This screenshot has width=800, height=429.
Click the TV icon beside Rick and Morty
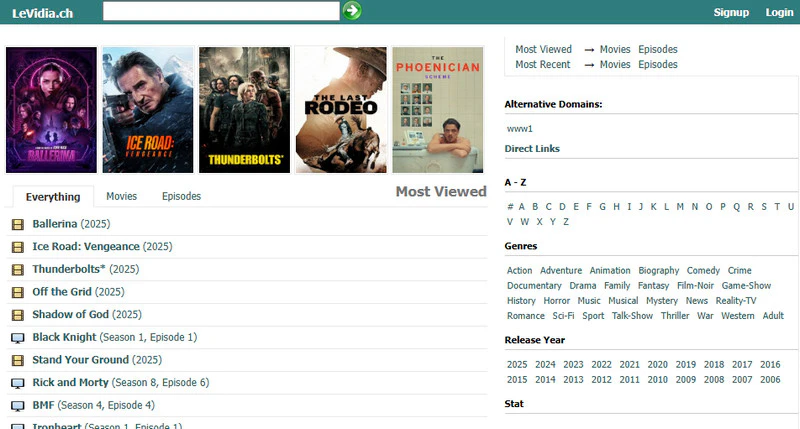click(x=18, y=383)
